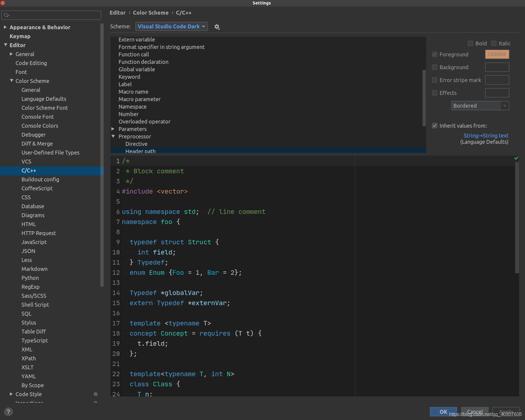Click the CD9069 foreground color field

coord(497,54)
